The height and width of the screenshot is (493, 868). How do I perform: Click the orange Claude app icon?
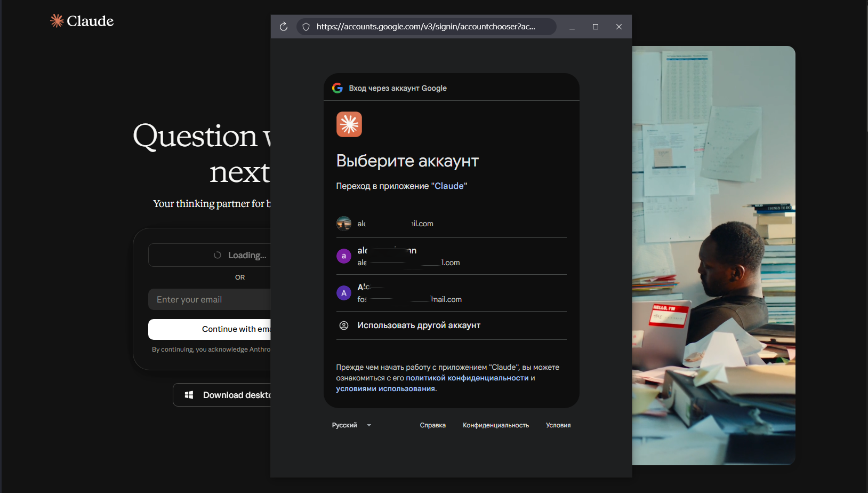point(349,124)
